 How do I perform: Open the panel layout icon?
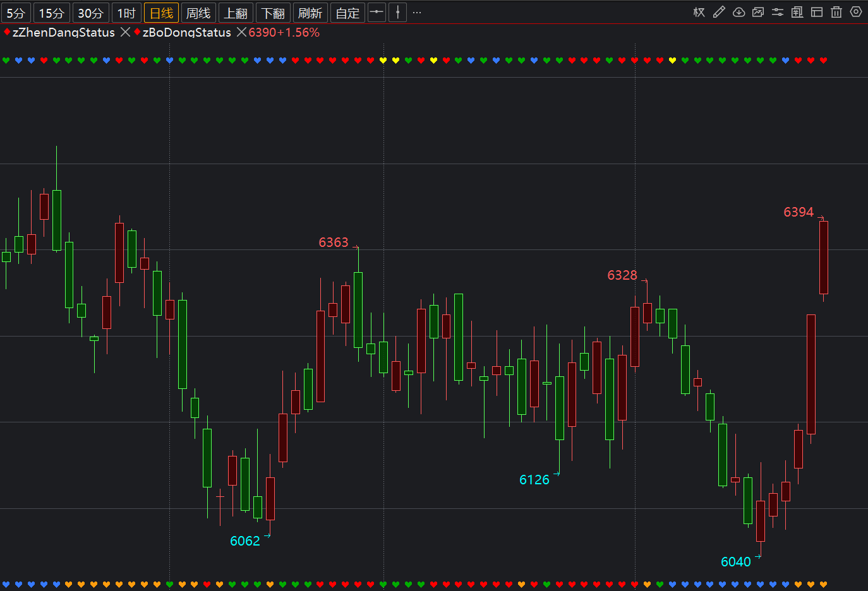[x=817, y=12]
